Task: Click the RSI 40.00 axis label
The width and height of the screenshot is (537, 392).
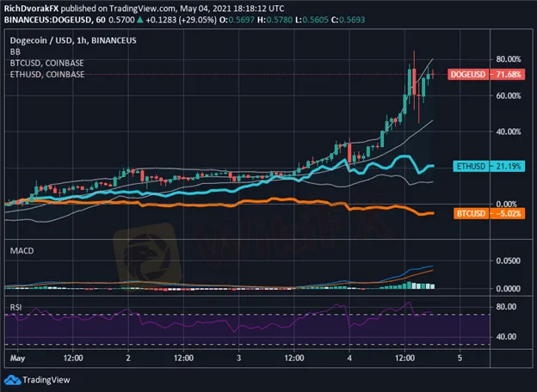Action: [506, 337]
